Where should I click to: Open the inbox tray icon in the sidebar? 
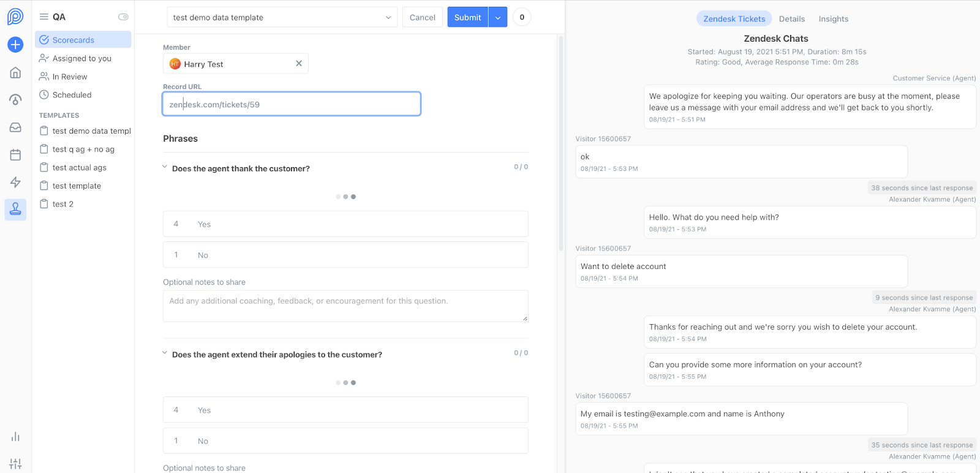tap(15, 127)
